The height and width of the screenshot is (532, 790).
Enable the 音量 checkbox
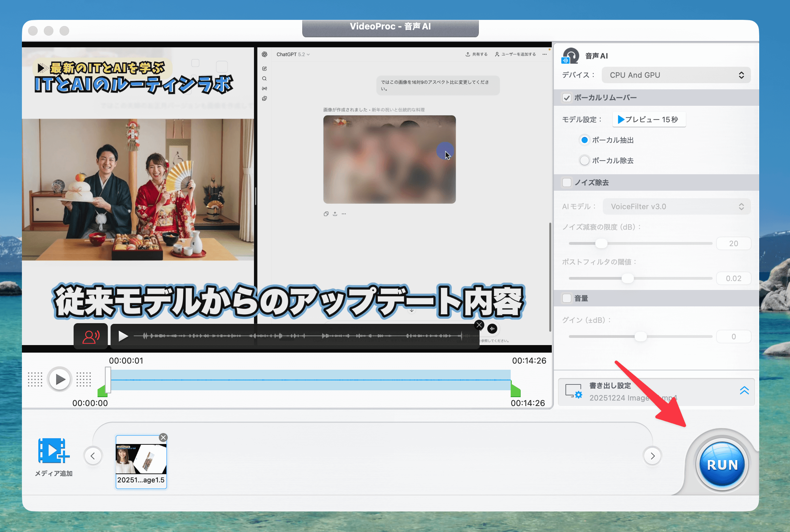567,299
